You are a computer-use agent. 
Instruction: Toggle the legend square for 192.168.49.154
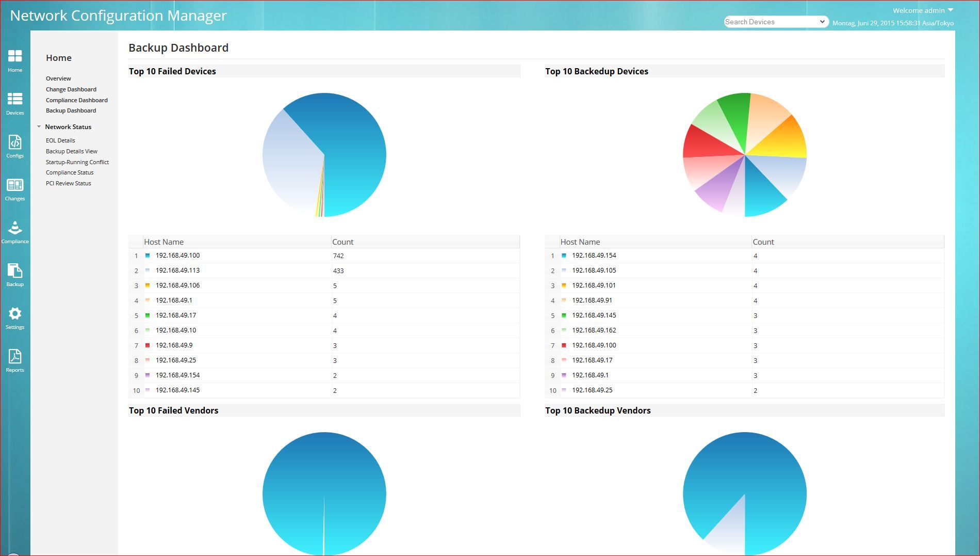[x=564, y=255]
